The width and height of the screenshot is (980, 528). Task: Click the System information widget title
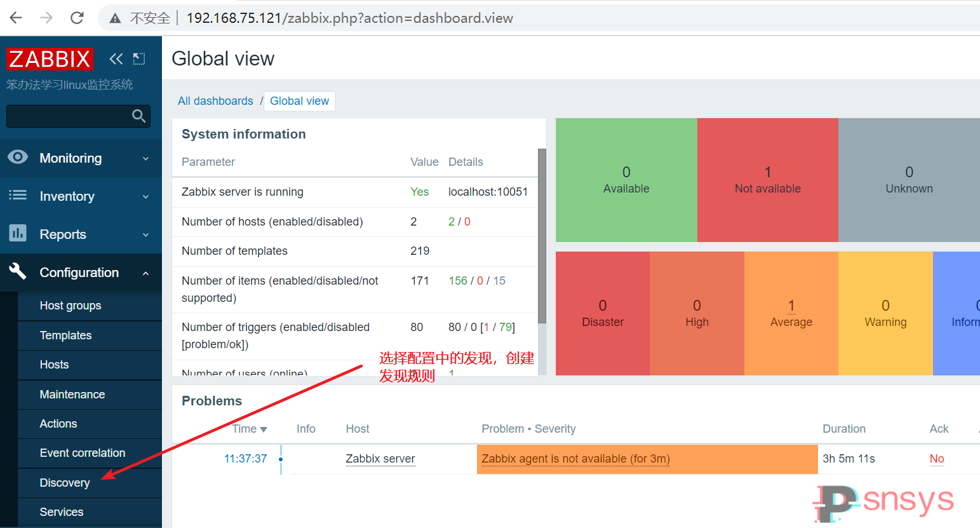[x=244, y=134]
